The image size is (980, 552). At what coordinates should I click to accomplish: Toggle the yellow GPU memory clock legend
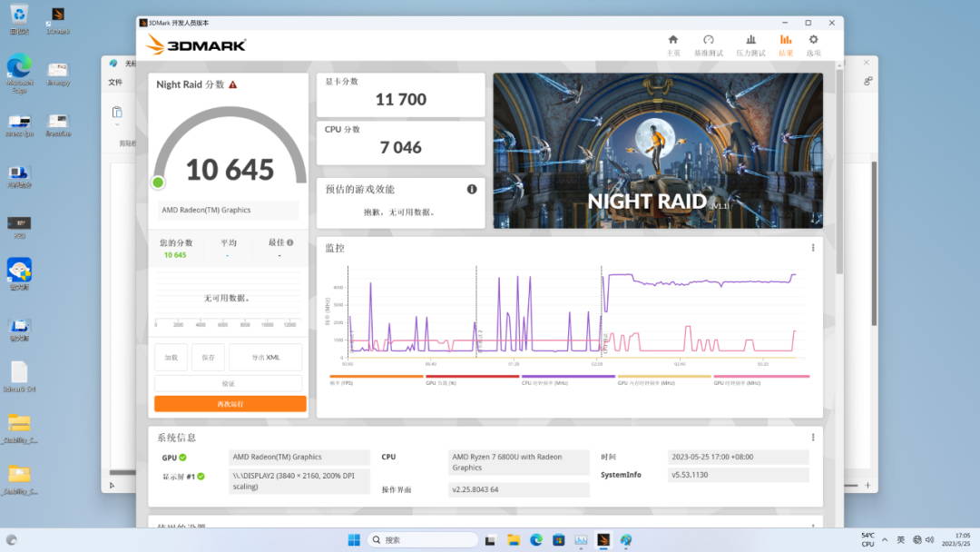tap(664, 379)
